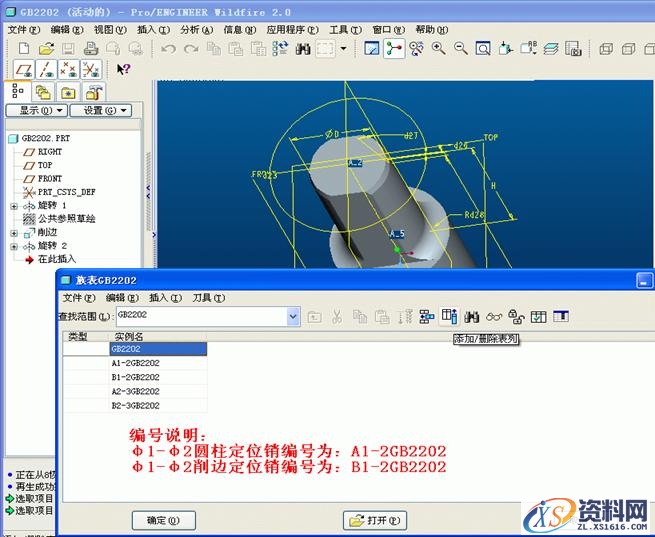Click the Zoom In magnifier icon
655x537 pixels.
pyautogui.click(x=438, y=49)
